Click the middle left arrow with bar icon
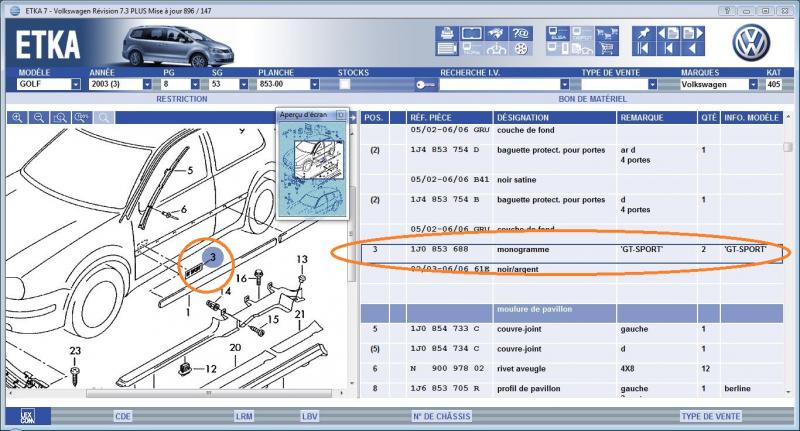 pyautogui.click(x=668, y=48)
